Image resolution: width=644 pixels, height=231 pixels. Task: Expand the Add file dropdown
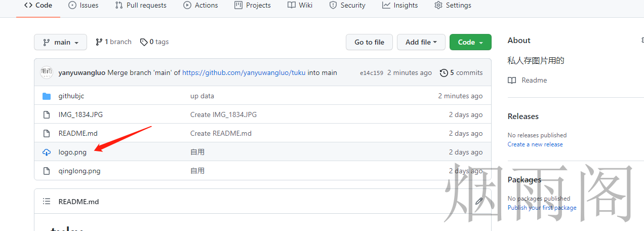coord(421,42)
